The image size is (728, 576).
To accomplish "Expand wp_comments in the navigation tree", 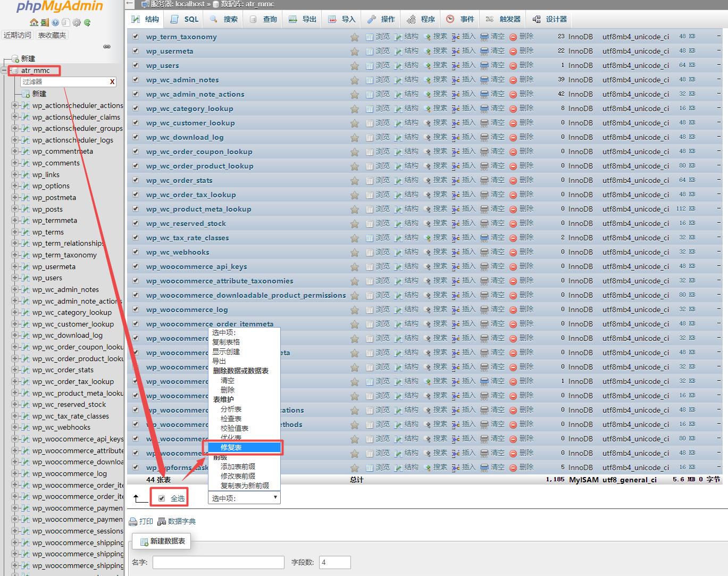I will coord(15,163).
